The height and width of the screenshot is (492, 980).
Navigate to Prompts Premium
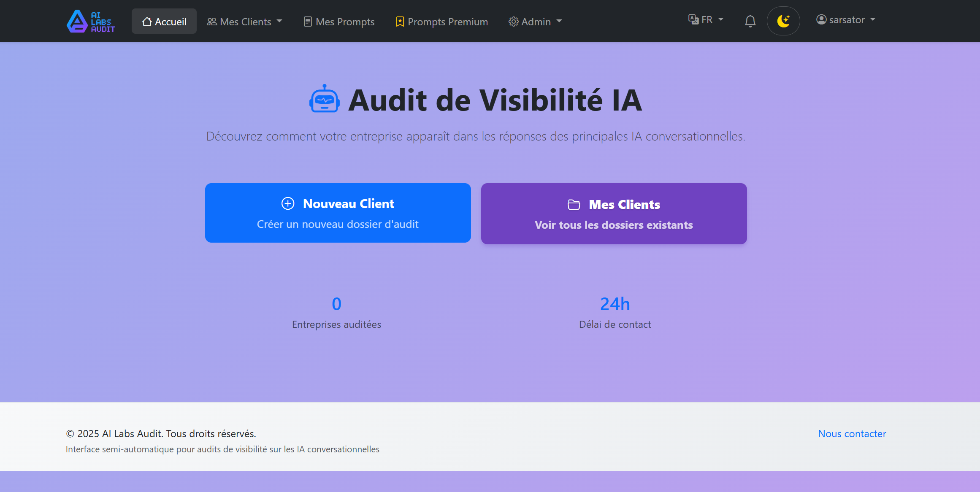[x=441, y=21]
